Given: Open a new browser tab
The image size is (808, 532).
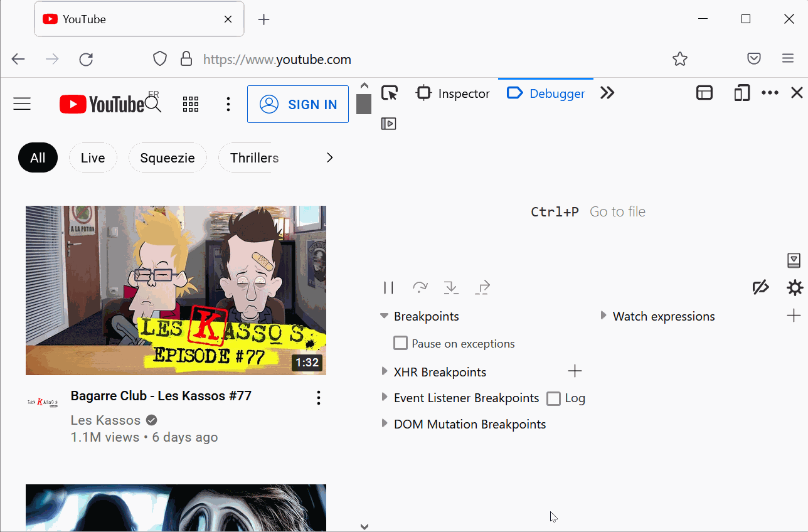Looking at the screenshot, I should click(264, 19).
